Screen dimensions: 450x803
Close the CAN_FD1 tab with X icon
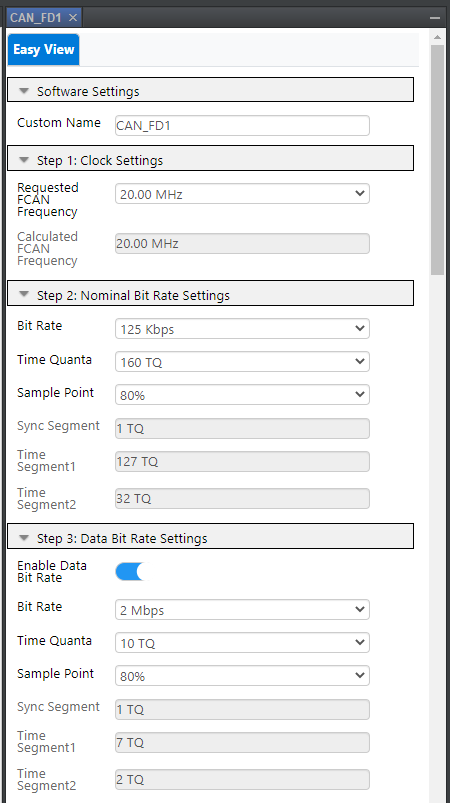tap(73, 17)
